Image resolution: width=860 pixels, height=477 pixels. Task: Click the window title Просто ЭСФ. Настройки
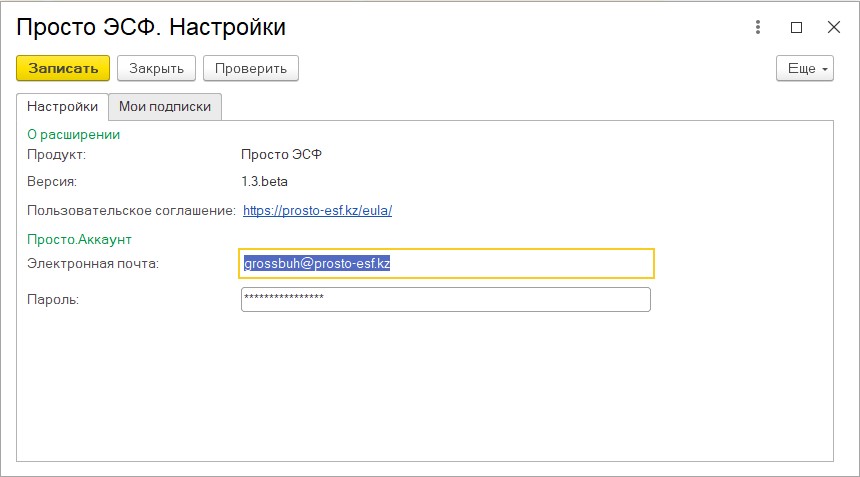point(151,27)
